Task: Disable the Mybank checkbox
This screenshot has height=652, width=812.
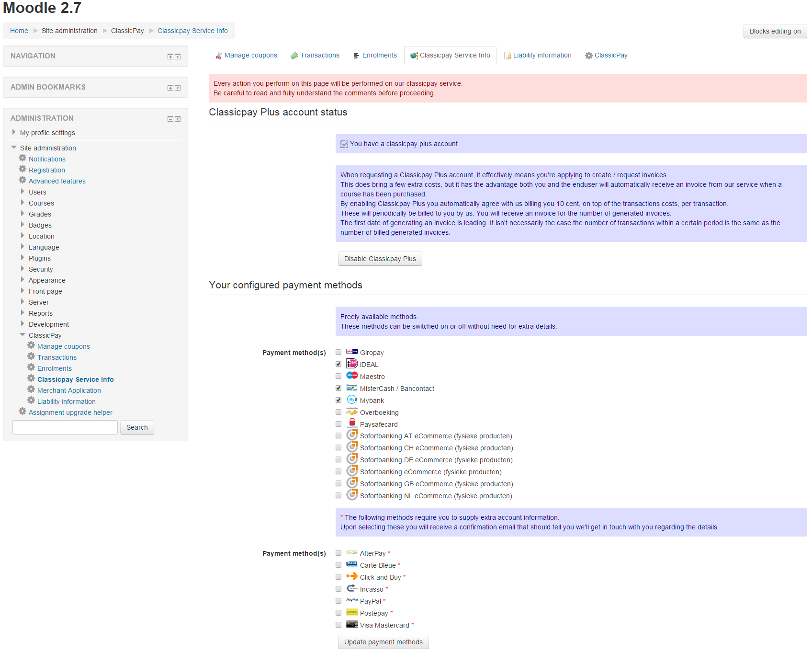Action: [x=338, y=400]
